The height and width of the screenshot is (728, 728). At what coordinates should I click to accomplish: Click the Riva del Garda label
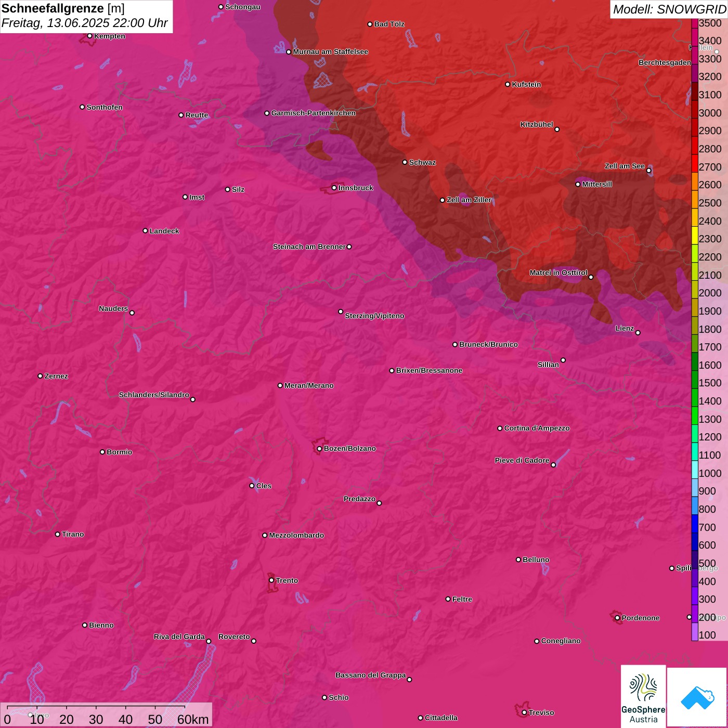179,636
